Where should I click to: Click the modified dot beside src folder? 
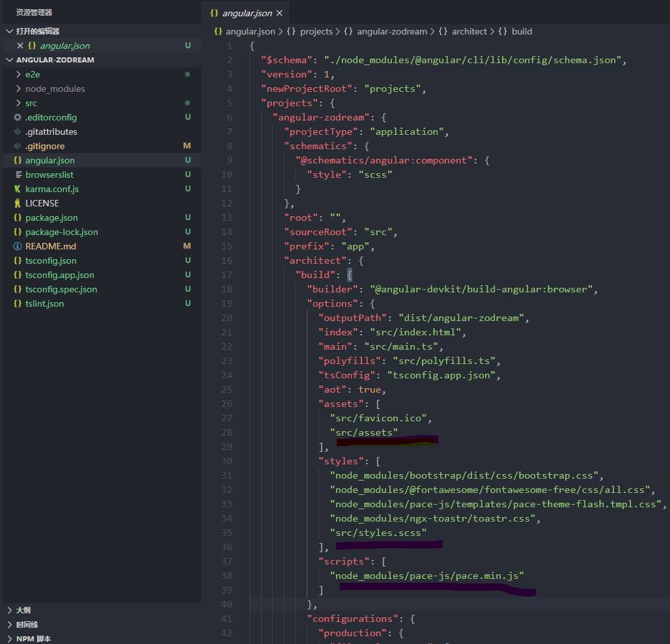pos(187,103)
